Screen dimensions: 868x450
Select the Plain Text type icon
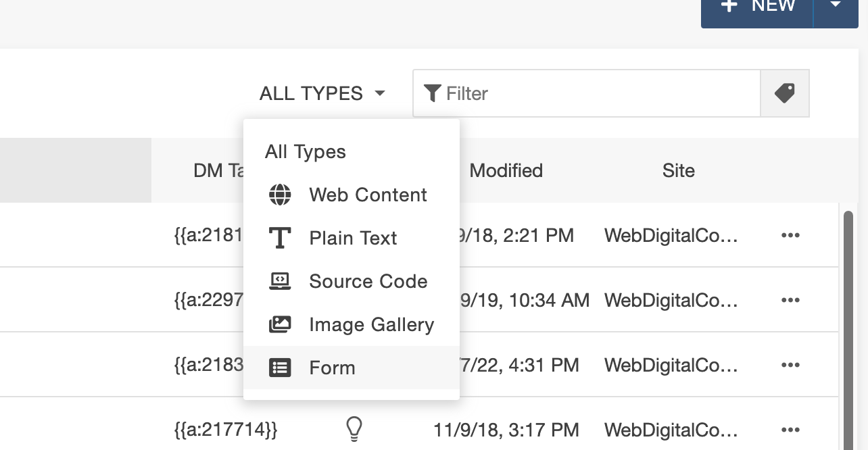(x=279, y=238)
